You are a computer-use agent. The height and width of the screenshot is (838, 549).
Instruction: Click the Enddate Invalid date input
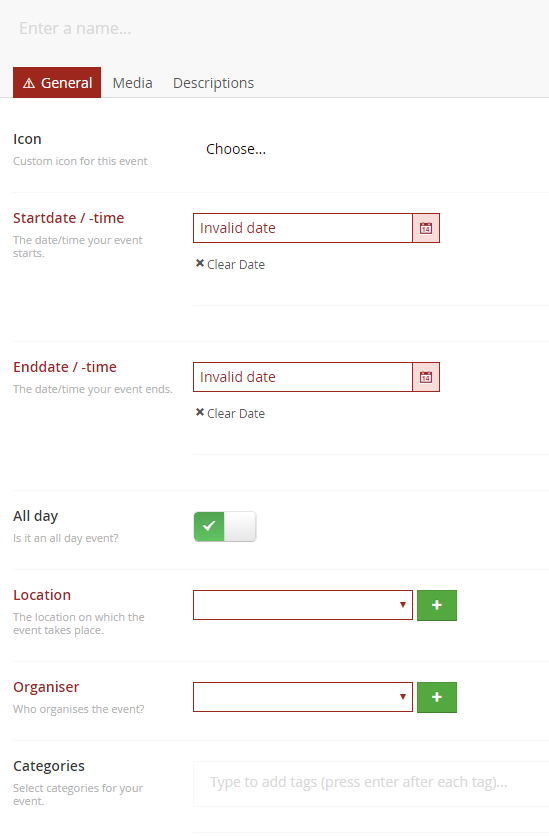[x=303, y=377]
